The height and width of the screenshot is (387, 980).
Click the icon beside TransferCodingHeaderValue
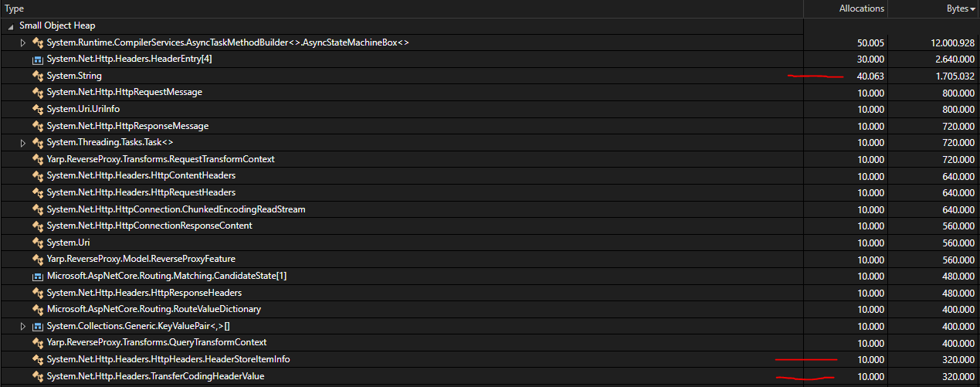click(37, 376)
